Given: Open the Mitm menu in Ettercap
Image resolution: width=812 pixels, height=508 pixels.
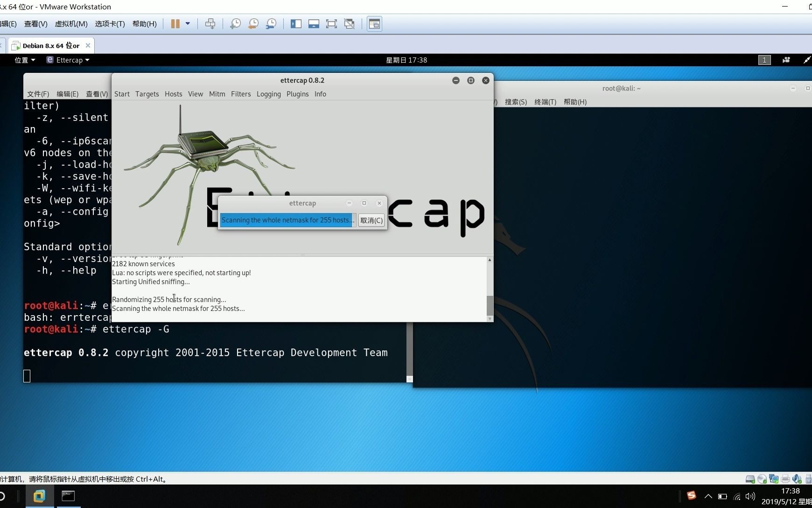Looking at the screenshot, I should click(217, 94).
